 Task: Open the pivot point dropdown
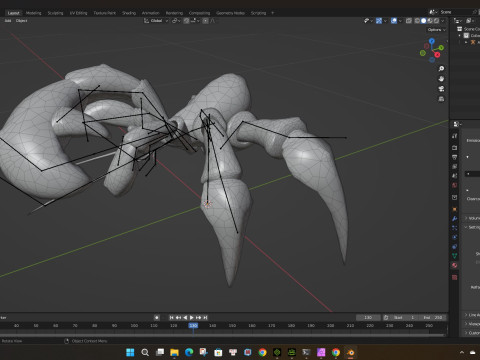(176, 21)
